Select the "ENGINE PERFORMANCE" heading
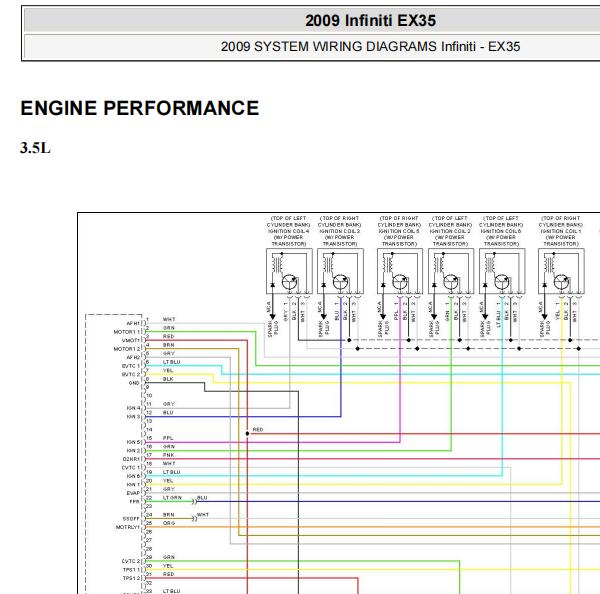 (140, 108)
